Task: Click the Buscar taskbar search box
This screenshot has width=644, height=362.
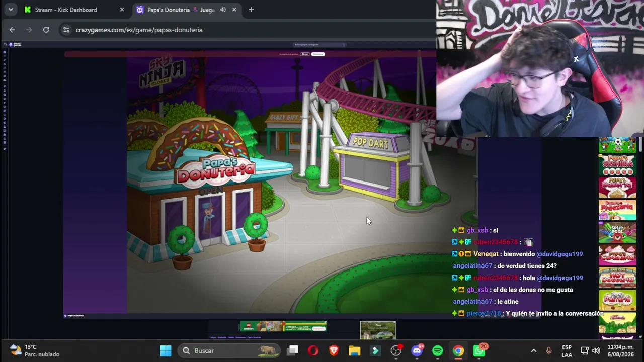Action: coord(229,350)
